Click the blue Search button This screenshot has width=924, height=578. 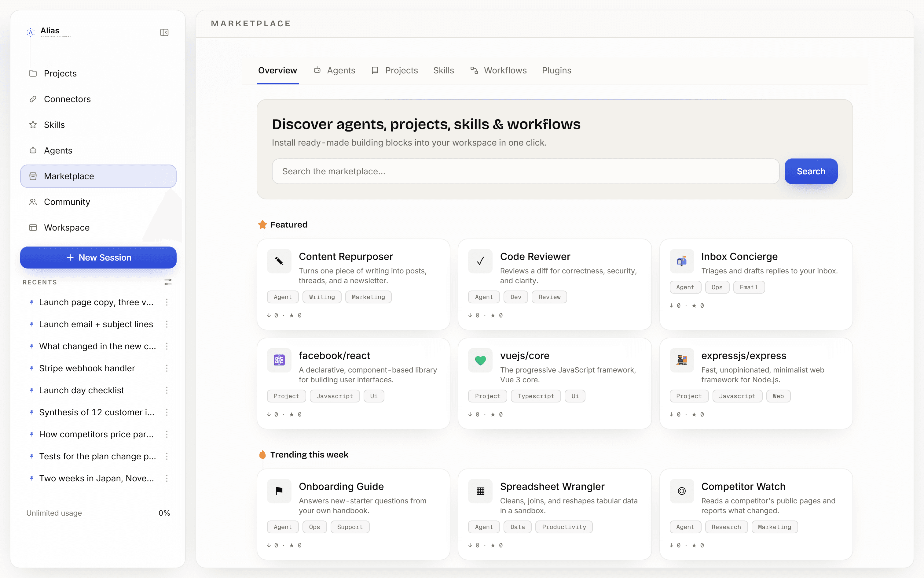point(811,171)
